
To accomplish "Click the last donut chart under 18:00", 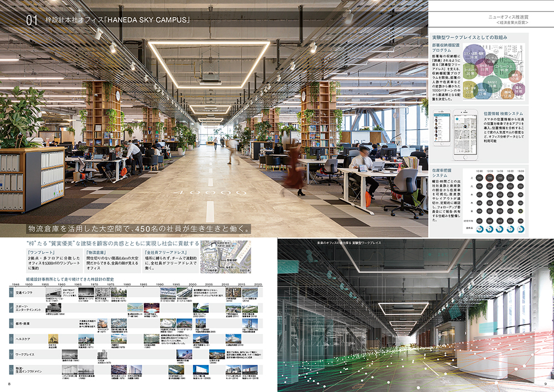I will click(520, 229).
